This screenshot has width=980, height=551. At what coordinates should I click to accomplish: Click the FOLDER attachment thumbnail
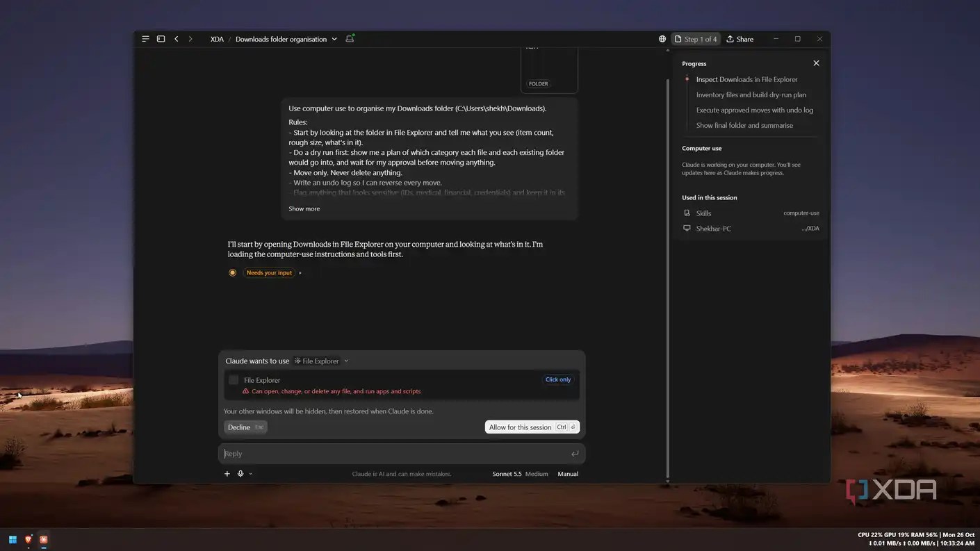pos(549,69)
